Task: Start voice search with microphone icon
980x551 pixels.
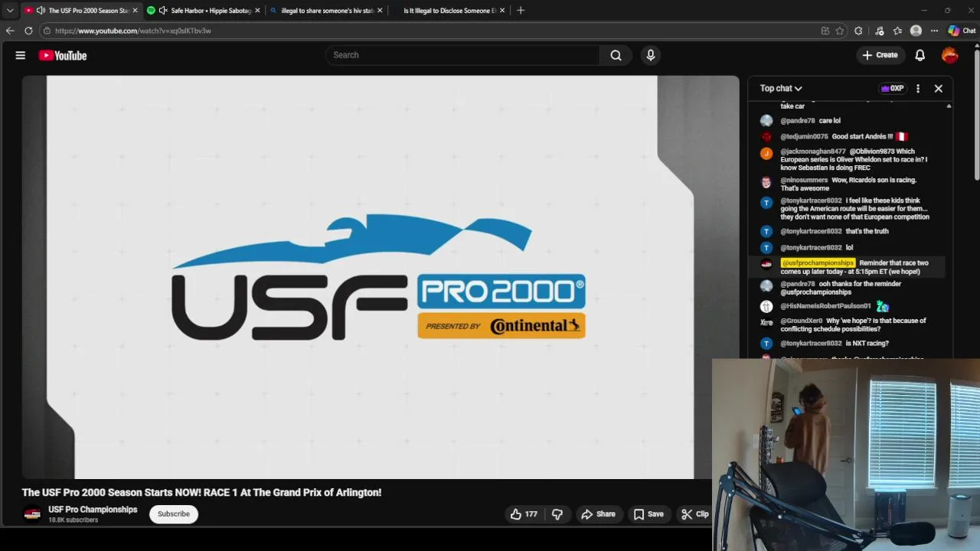Action: coord(650,55)
